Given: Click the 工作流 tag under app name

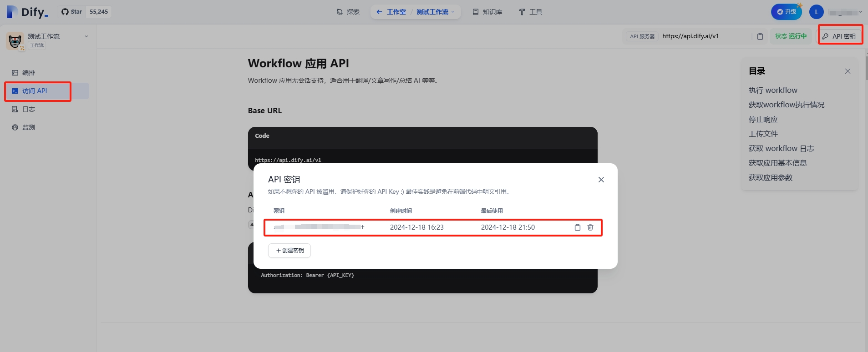Looking at the screenshot, I should [x=37, y=45].
